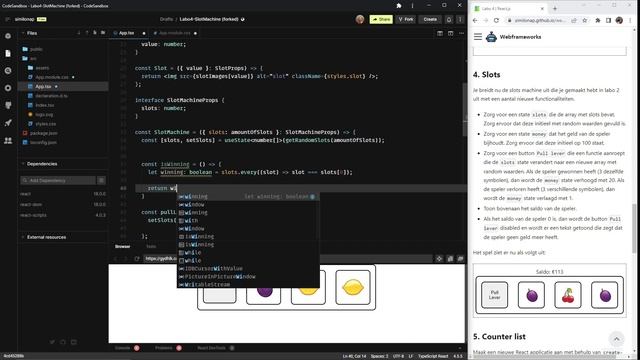Image resolution: width=640 pixels, height=360 pixels.
Task: Open the GitHub icon in CodeSandbox sidebar
Action: pos(8,105)
